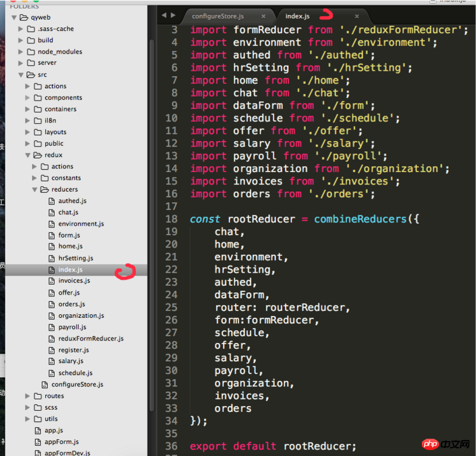This screenshot has height=456, width=476.
Task: Click the file icon beside configureStore.js in sidebar
Action: 45,385
